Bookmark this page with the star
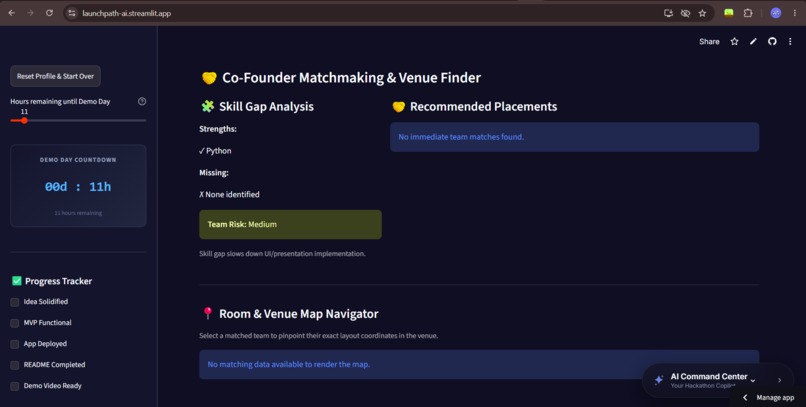 pyautogui.click(x=702, y=13)
